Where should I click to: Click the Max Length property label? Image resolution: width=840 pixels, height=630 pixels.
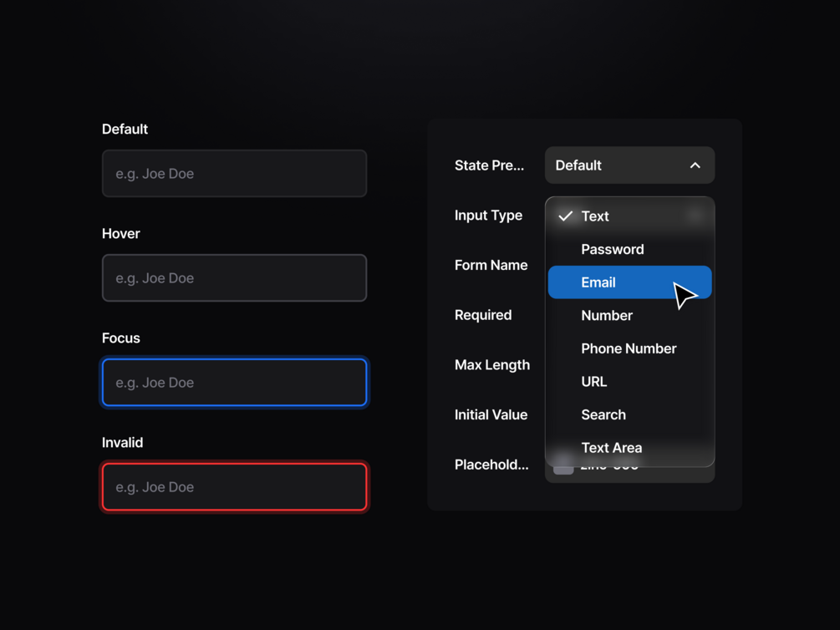491,365
